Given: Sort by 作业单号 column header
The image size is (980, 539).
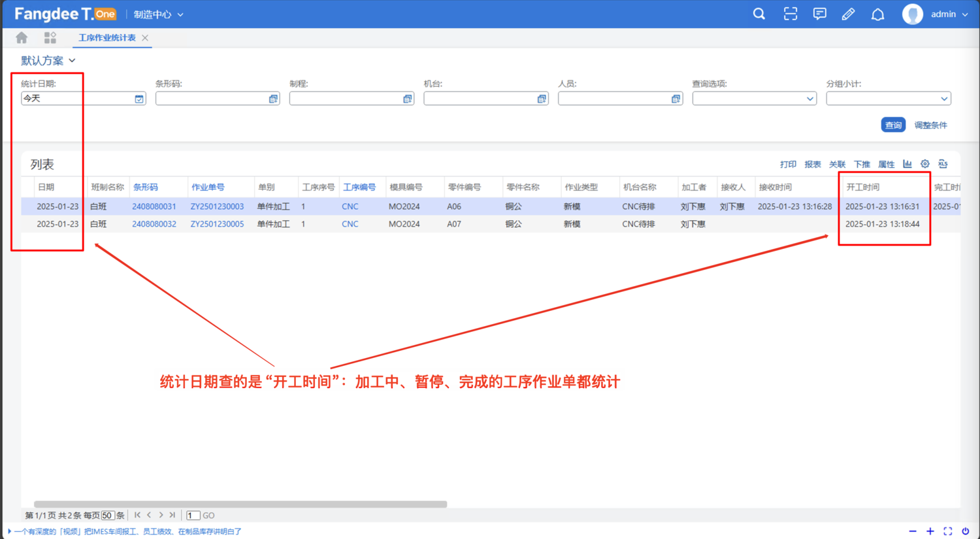Looking at the screenshot, I should (208, 188).
